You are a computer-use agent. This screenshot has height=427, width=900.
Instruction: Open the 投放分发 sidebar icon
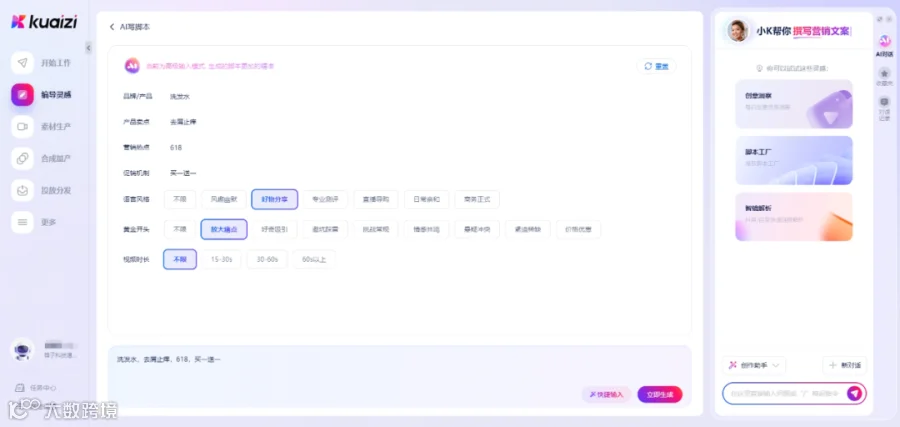coord(22,190)
